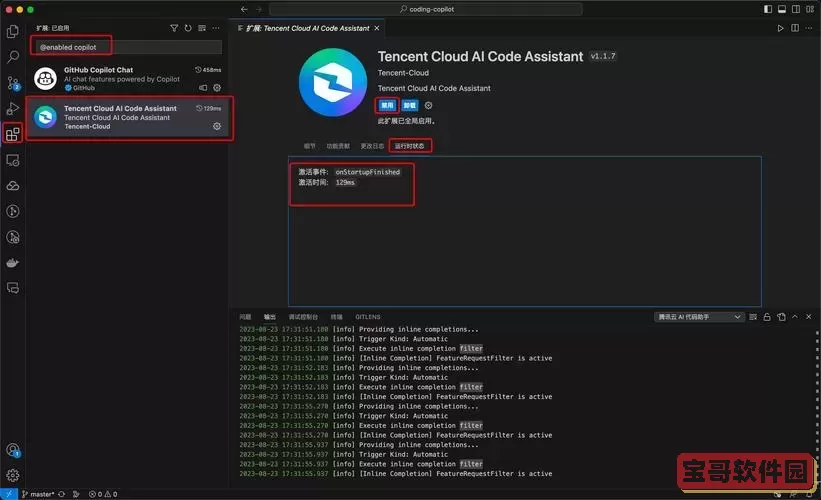Open the chat bubbles view in activity bar
This screenshot has width=821, height=500.
(x=13, y=288)
